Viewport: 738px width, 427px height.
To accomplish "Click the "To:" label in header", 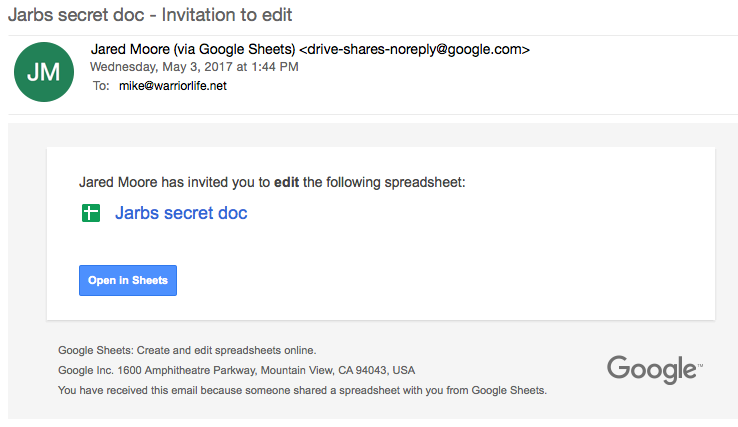I will click(x=100, y=86).
